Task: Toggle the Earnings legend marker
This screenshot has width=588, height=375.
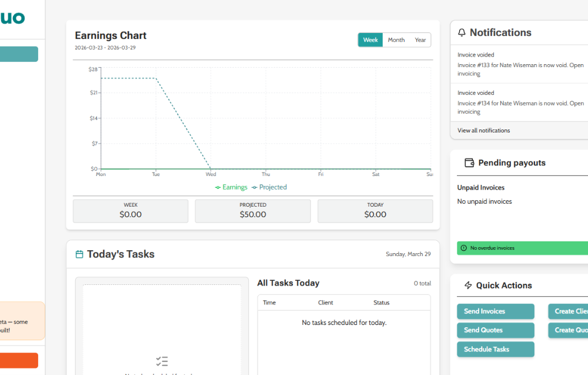Action: (218, 187)
